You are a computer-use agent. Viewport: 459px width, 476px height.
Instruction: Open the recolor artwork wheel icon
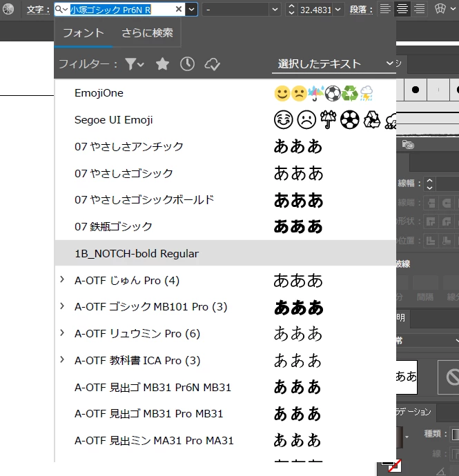tap(8, 9)
